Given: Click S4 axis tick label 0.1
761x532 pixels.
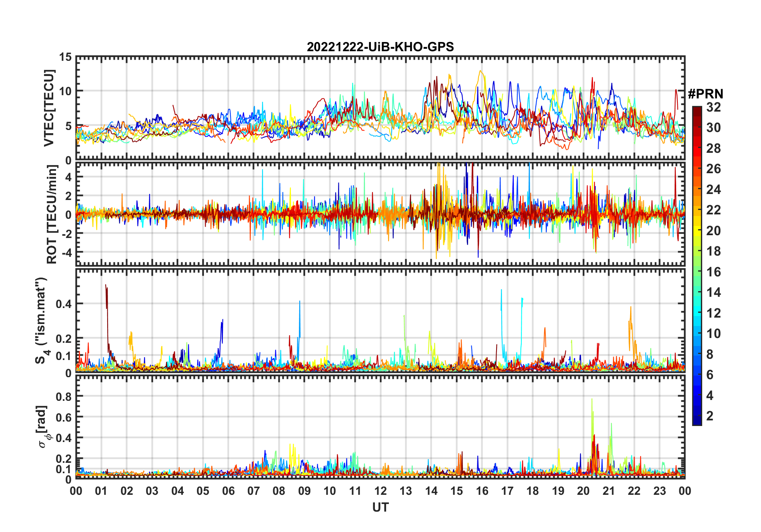Looking at the screenshot, I should pyautogui.click(x=64, y=356).
